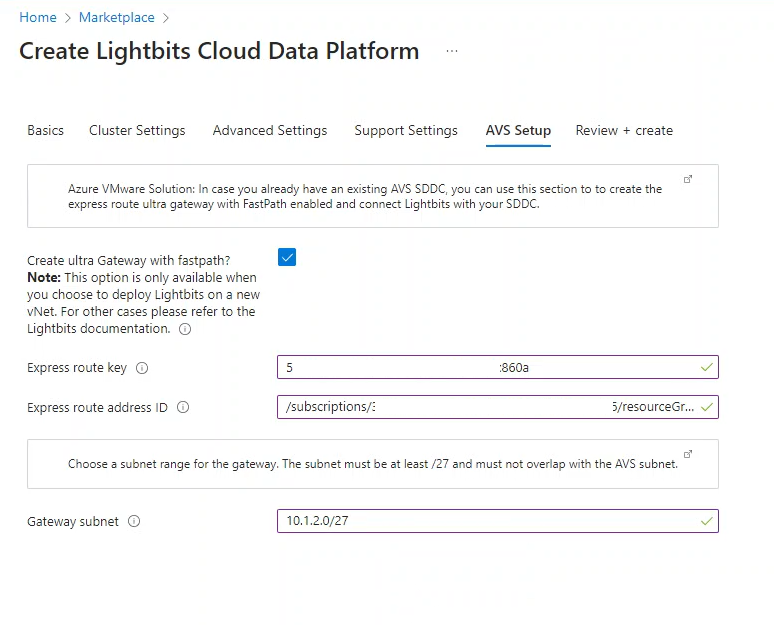This screenshot has height=625, width=774.
Task: Open the ellipsis menu beside the page title
Action: coord(452,51)
